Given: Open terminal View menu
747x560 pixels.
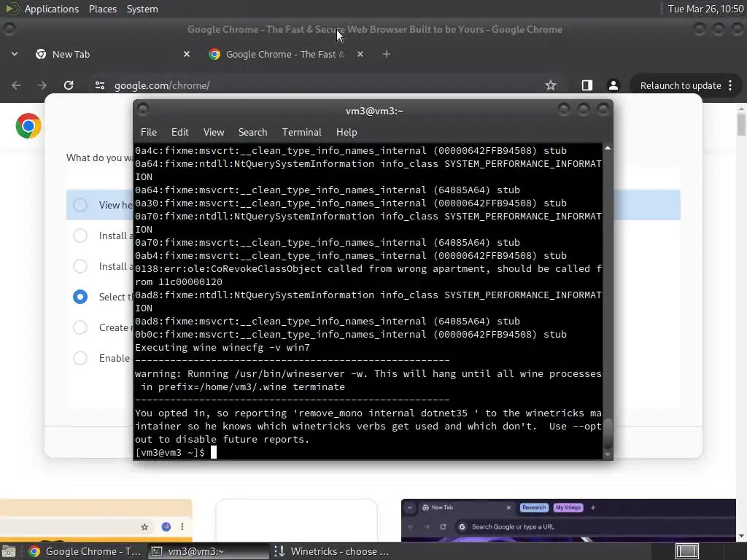Looking at the screenshot, I should pos(214,133).
